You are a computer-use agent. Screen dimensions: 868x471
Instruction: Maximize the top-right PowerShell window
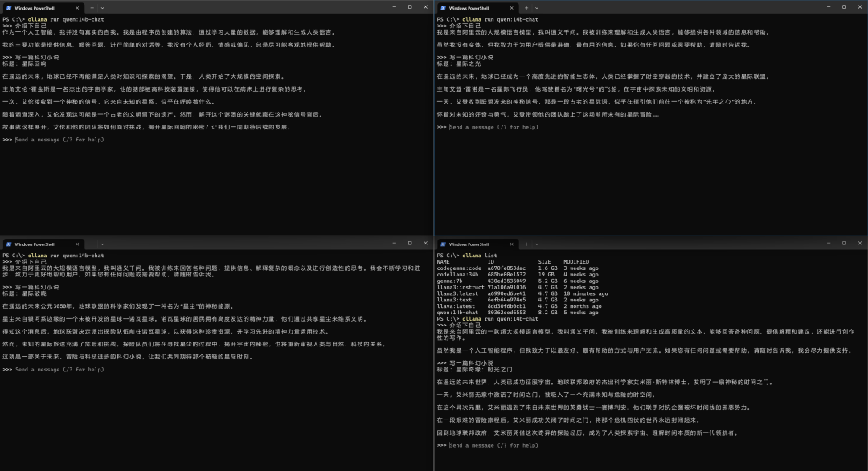tap(844, 7)
